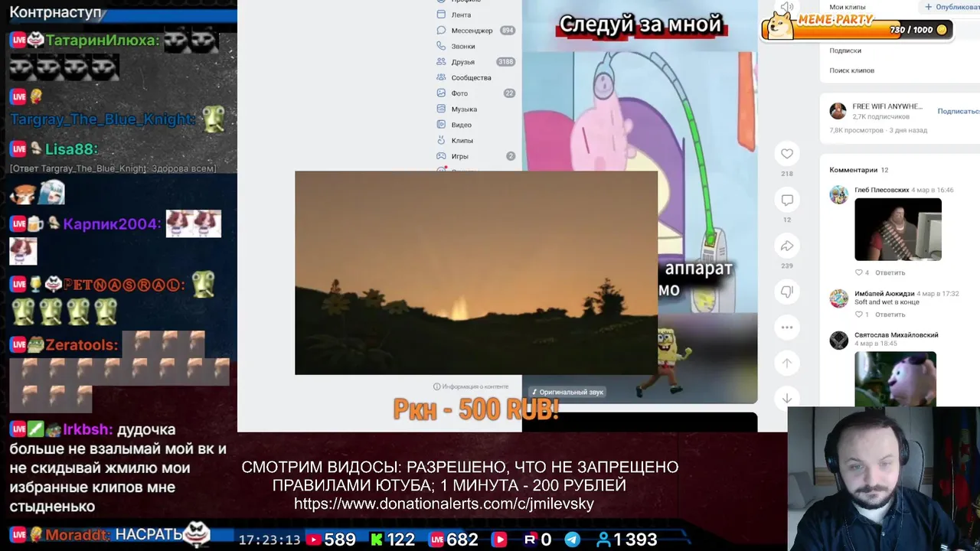Click the 4 мар в 18:45 timestamp
Screen dimensions: 980x551
(x=875, y=344)
